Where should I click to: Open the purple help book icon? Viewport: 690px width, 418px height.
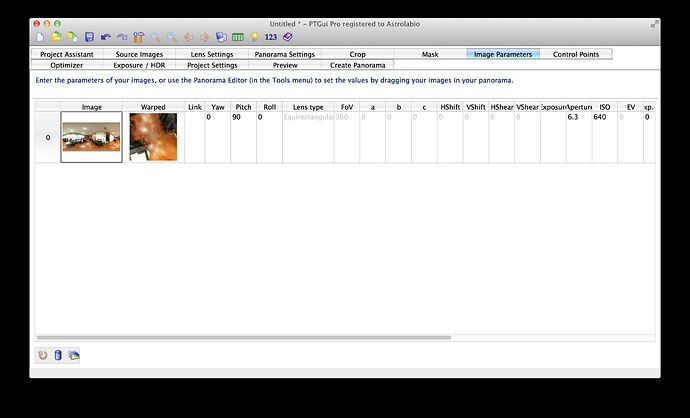pyautogui.click(x=287, y=37)
